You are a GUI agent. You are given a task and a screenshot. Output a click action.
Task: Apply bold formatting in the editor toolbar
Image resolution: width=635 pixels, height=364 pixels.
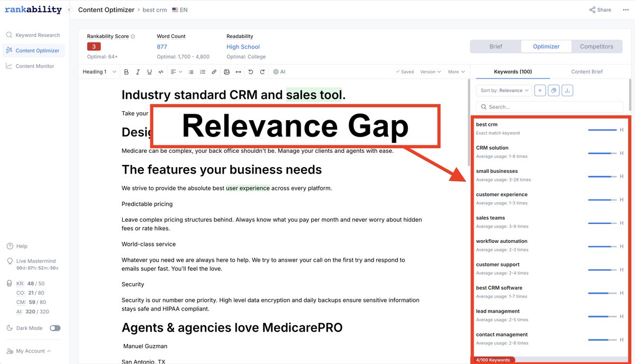click(126, 72)
